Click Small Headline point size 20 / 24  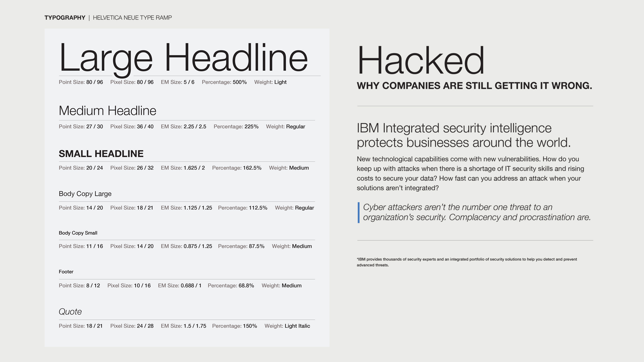tap(94, 168)
